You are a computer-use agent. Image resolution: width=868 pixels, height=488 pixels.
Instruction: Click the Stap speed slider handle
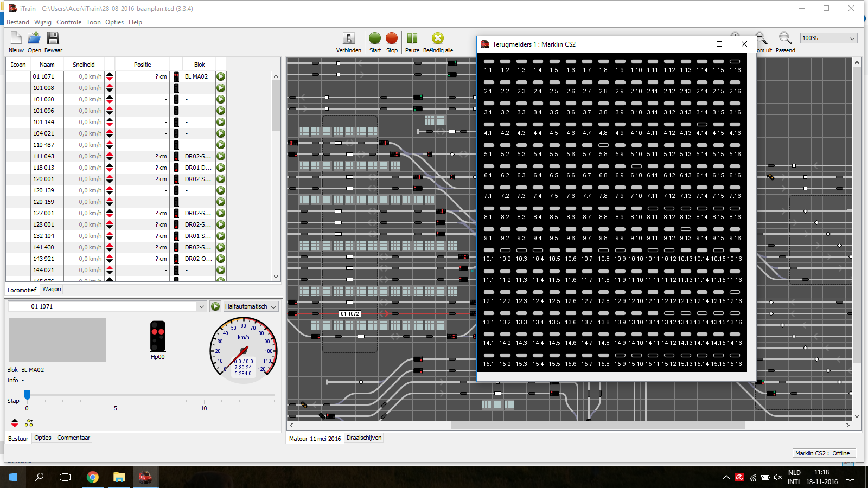(x=27, y=394)
